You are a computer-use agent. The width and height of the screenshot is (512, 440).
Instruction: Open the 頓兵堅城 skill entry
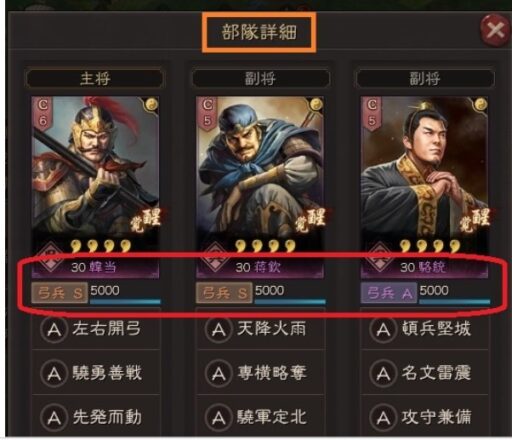click(425, 329)
